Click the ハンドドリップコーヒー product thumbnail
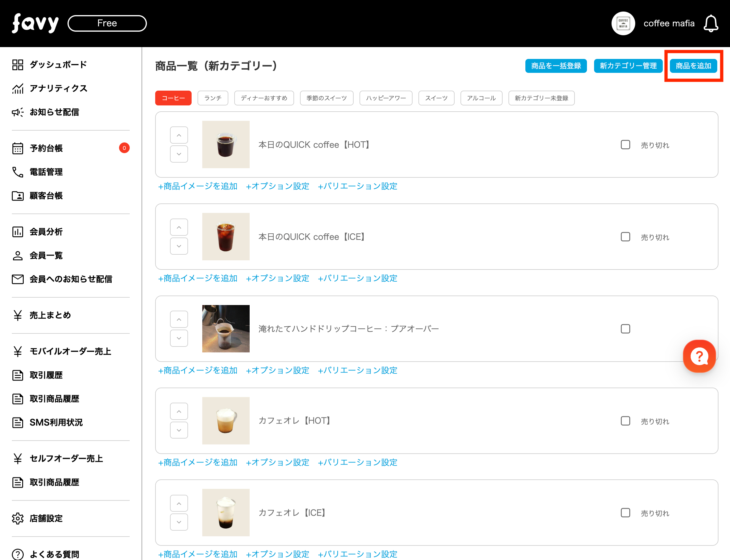The height and width of the screenshot is (560, 730). pos(226,329)
